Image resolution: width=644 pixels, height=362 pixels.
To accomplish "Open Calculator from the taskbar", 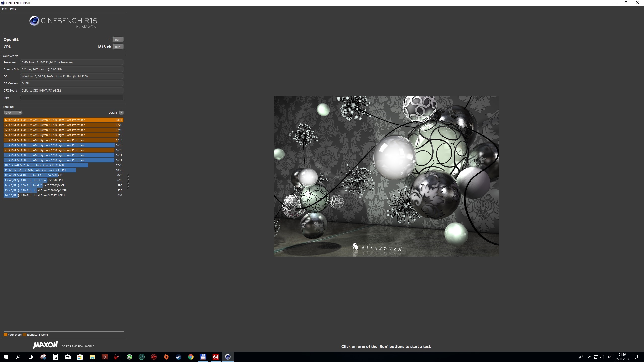I will [x=55, y=357].
